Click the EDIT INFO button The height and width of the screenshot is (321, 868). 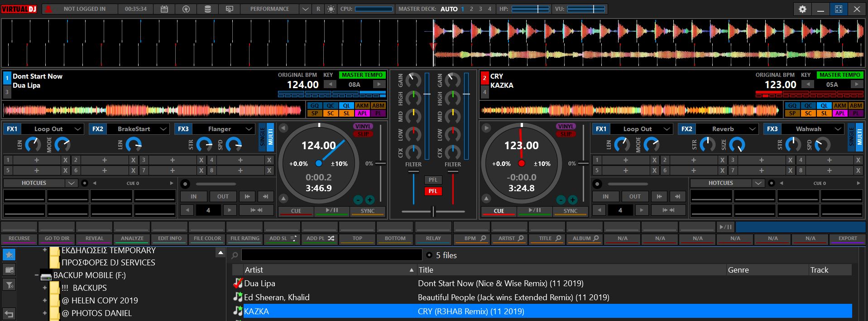tap(170, 238)
